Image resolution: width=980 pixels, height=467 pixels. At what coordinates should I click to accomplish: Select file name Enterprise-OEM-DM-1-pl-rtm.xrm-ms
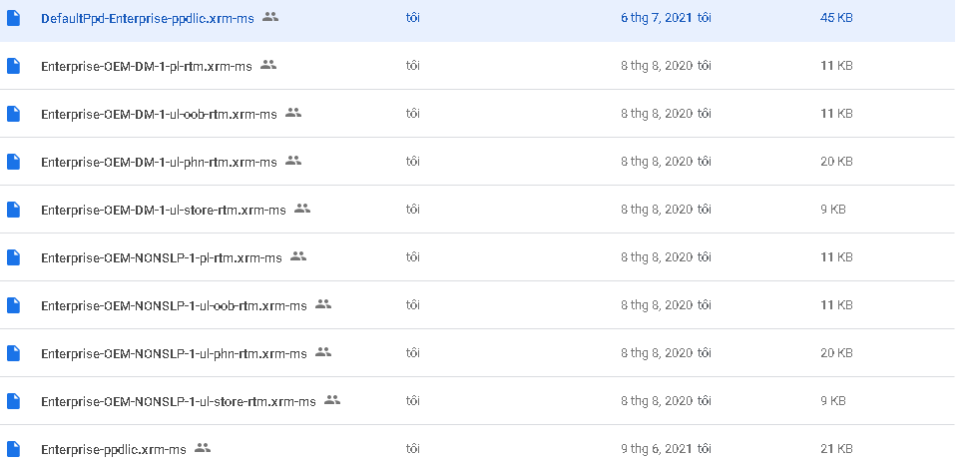click(146, 66)
